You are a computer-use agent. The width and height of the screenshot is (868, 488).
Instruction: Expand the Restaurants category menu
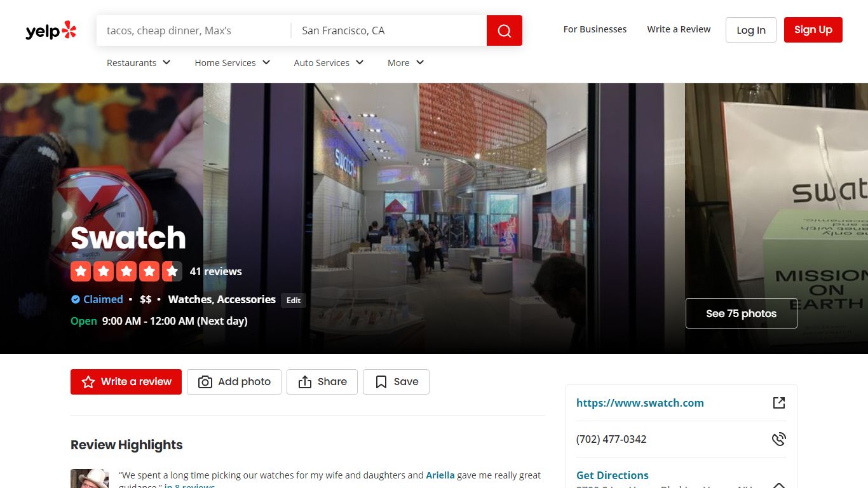[139, 63]
